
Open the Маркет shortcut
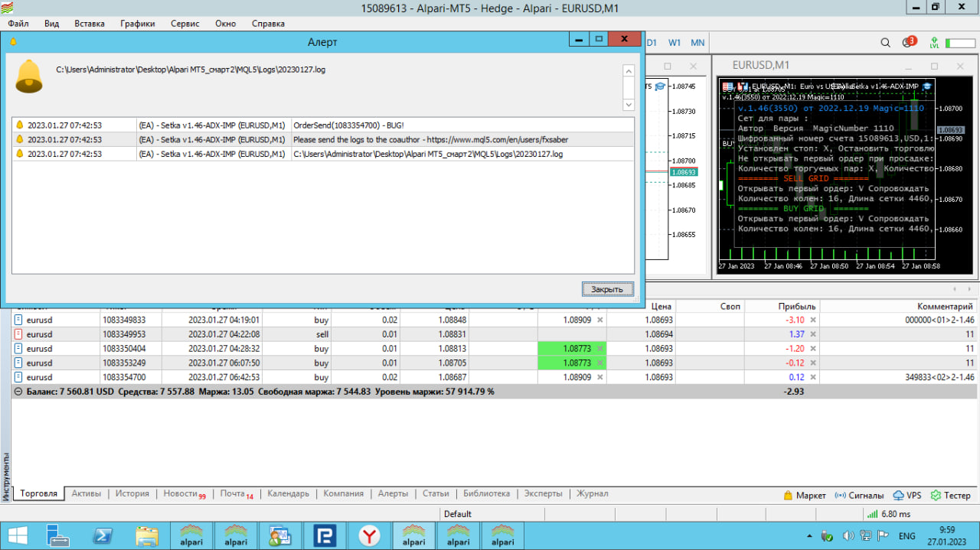[x=805, y=495]
